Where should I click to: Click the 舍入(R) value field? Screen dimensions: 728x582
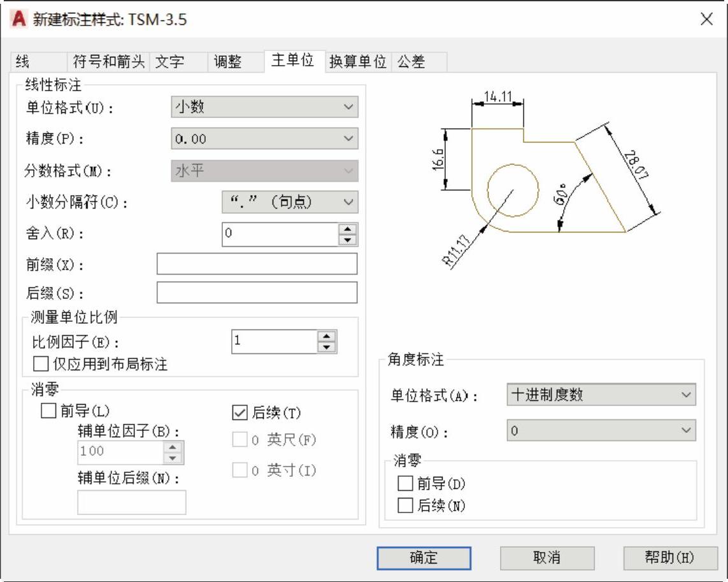pos(280,235)
